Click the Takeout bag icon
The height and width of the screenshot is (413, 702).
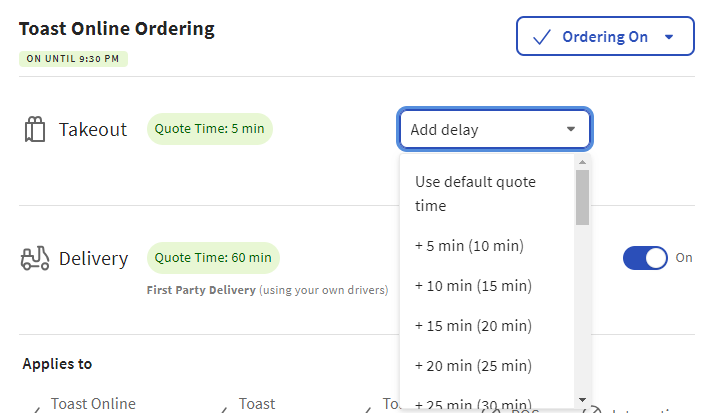(35, 130)
